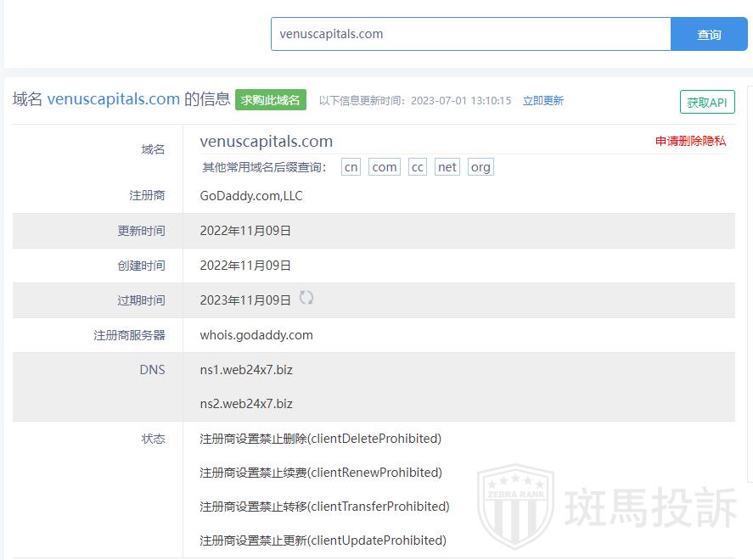Viewport: 753px width, 560px height.
Task: Select the com domain suffix
Action: (385, 167)
